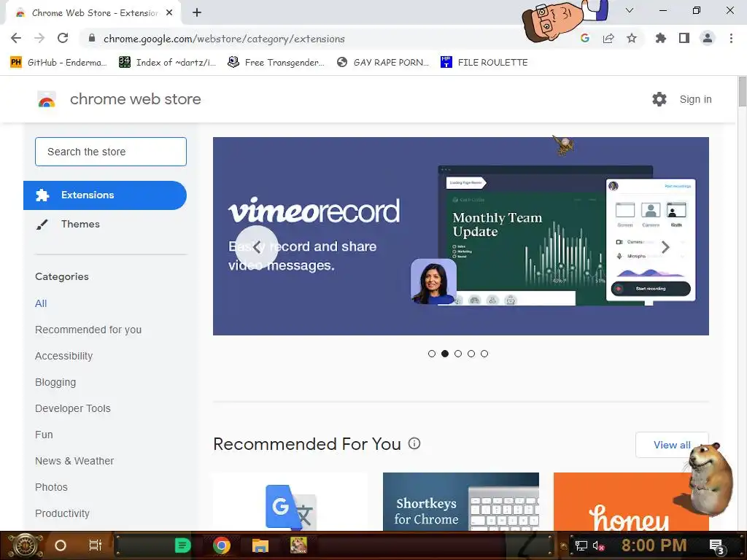Reload the page with the refresh icon

63,38
